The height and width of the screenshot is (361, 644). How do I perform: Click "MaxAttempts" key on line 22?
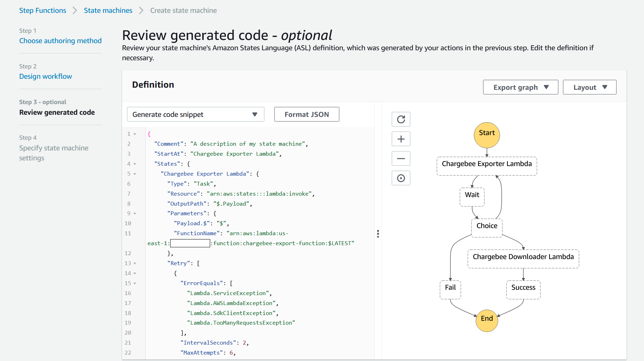[x=202, y=353]
